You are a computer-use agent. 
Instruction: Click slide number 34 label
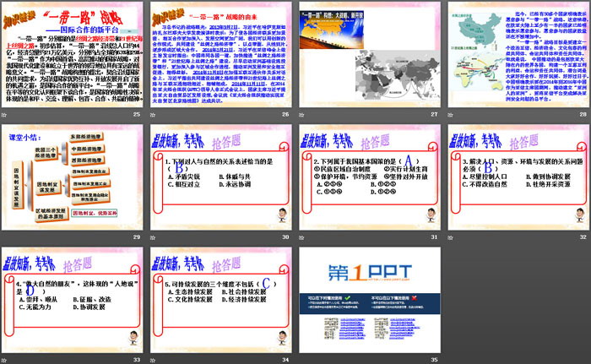pos(285,360)
